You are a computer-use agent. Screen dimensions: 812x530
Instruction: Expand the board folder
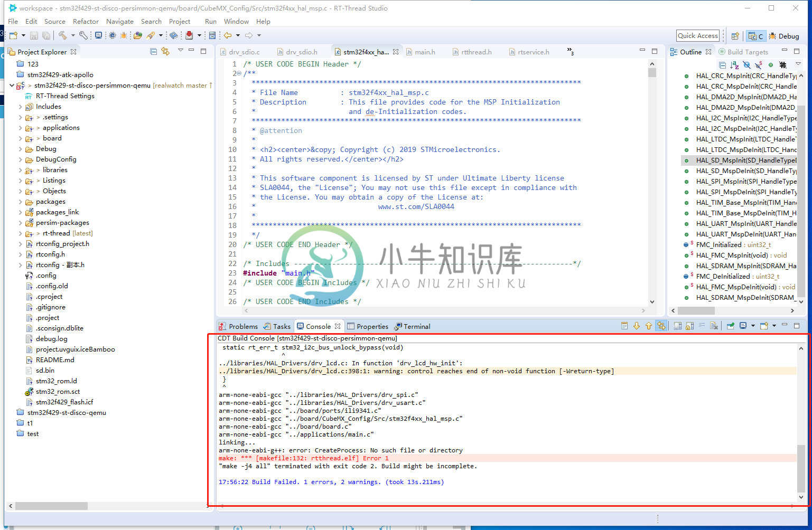21,138
